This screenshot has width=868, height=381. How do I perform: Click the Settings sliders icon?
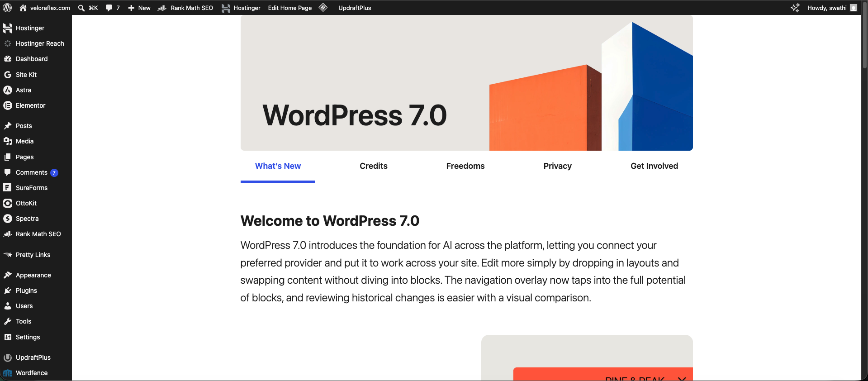[8, 337]
